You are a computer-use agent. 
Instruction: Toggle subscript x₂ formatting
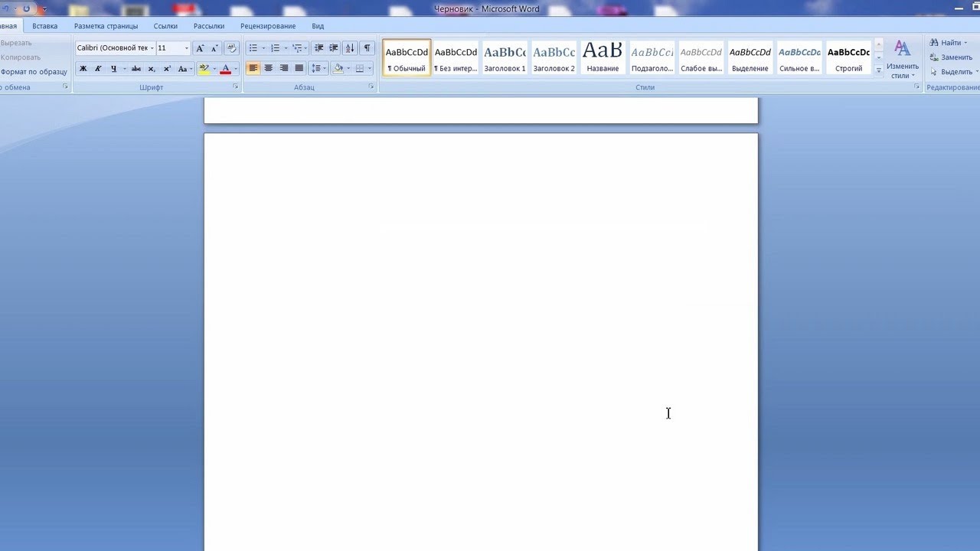tap(152, 69)
